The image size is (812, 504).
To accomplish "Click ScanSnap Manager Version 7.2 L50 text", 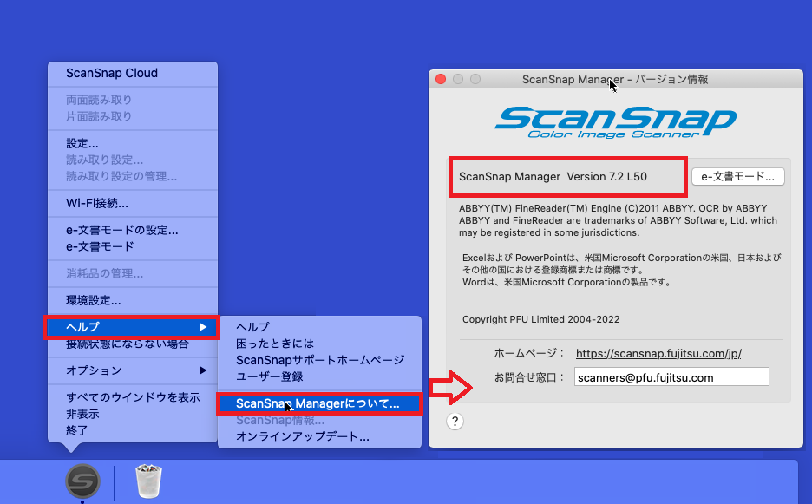I will [x=553, y=177].
